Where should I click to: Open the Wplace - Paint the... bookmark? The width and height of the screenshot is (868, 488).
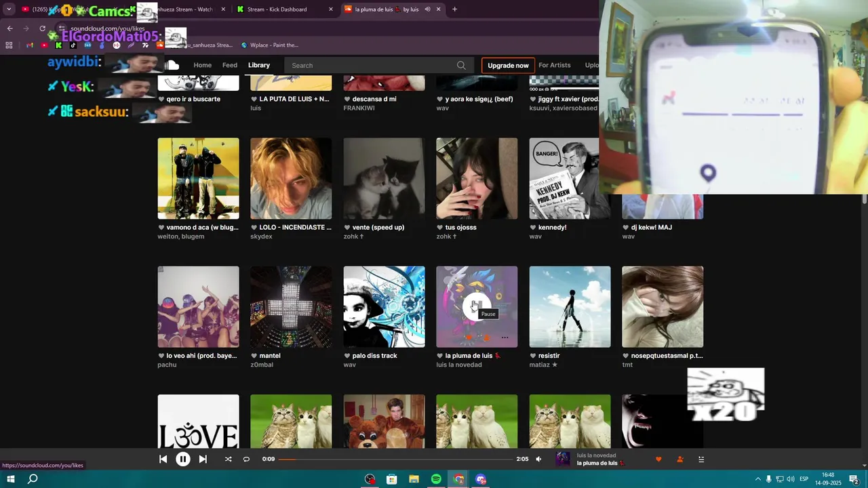coord(270,45)
